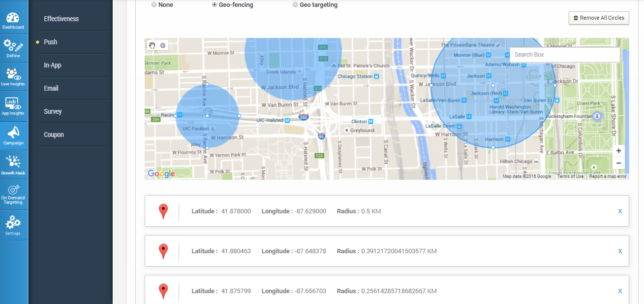644x304 pixels.
Task: Open App Insights in sidebar
Action: tap(13, 105)
